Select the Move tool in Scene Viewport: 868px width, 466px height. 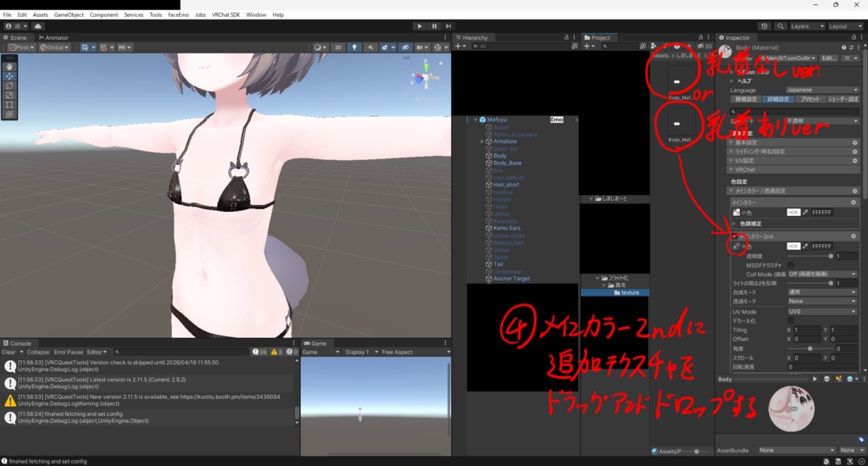click(x=9, y=75)
